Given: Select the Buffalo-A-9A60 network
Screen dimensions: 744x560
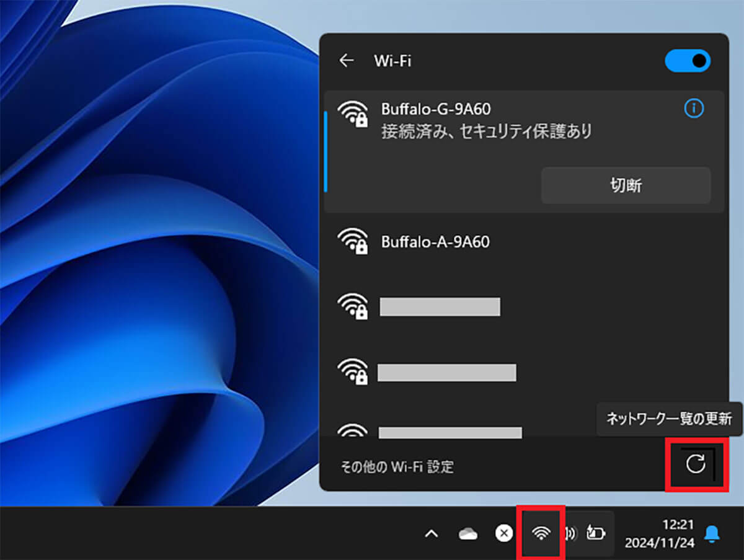Looking at the screenshot, I should pyautogui.click(x=524, y=242).
